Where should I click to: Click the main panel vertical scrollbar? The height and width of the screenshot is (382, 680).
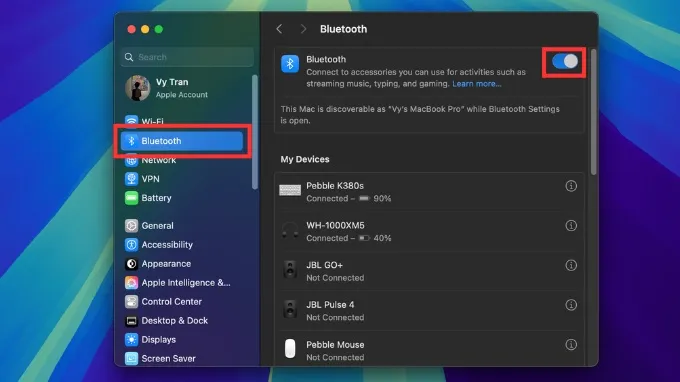point(593,112)
